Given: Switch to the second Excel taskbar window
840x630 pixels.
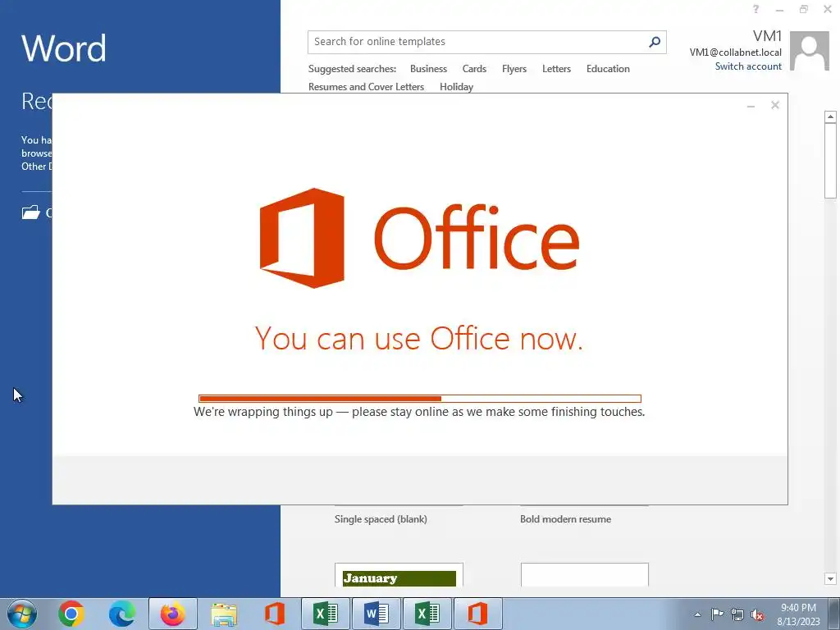Looking at the screenshot, I should coord(427,614).
